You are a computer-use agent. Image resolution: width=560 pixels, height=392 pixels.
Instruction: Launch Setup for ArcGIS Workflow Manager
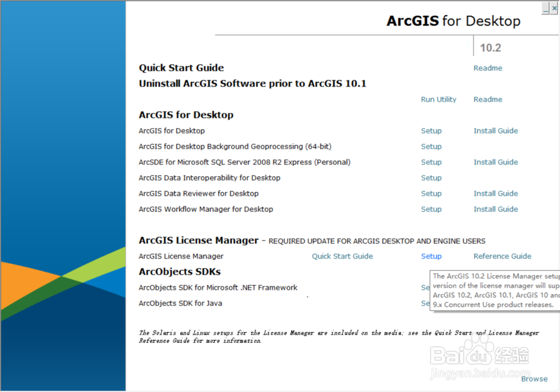(431, 209)
